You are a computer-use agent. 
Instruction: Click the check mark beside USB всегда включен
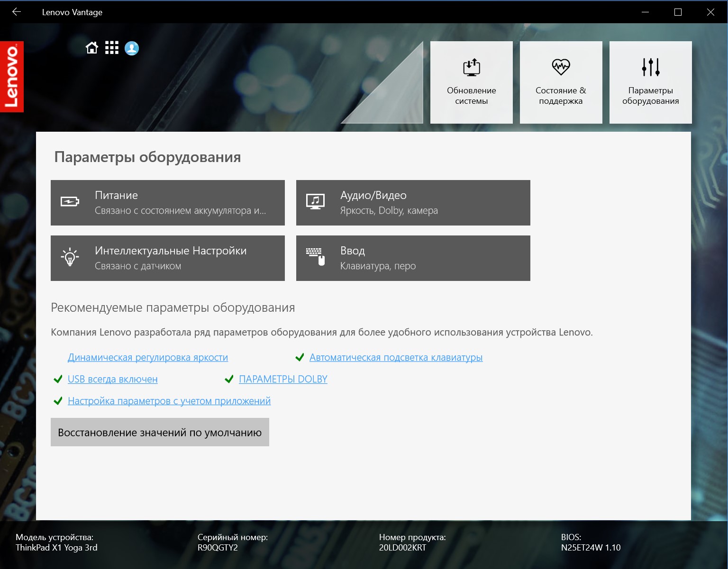58,379
